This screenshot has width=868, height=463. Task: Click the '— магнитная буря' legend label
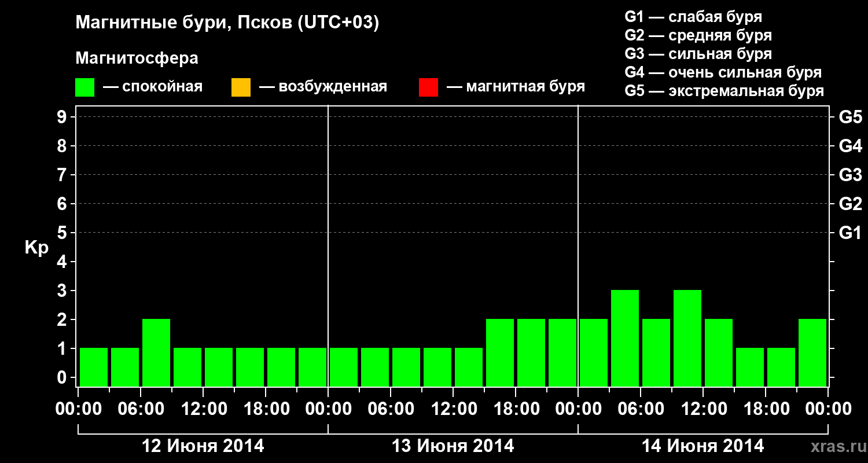pos(516,87)
